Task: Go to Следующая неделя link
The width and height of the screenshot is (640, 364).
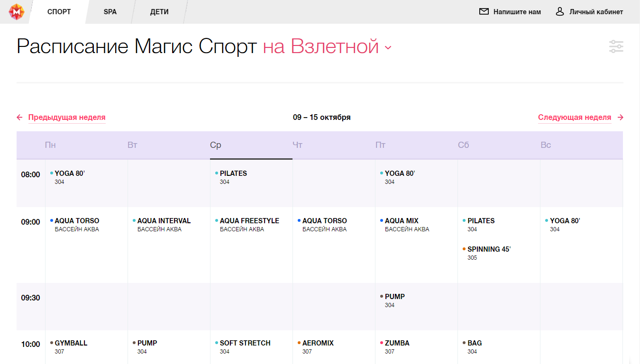Action: 574,118
